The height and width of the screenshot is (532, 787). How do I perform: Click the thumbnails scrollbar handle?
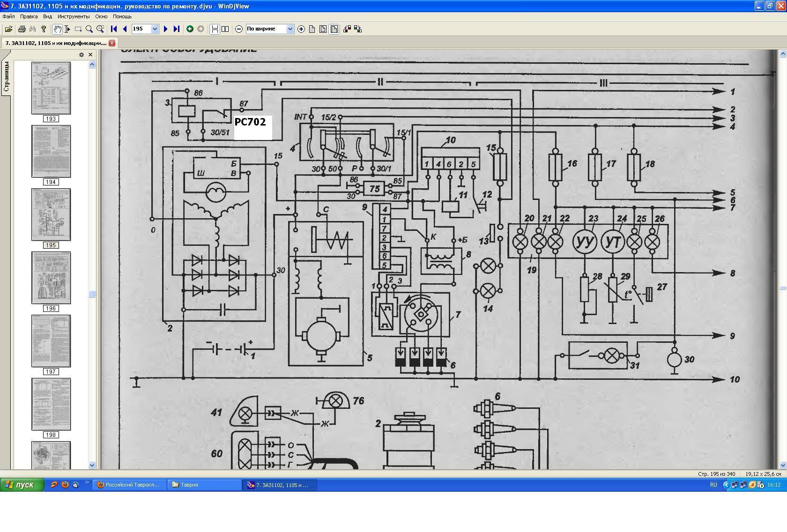(92, 294)
